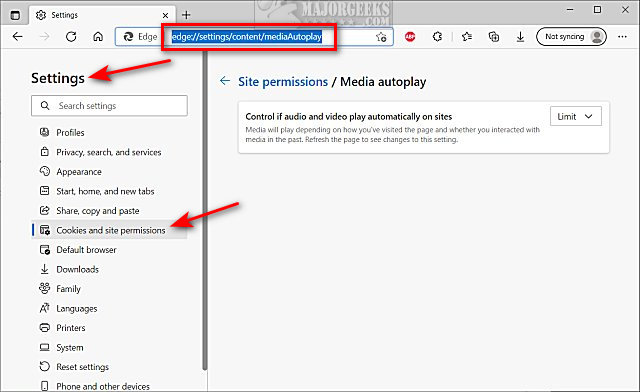Close the Settings tab

(x=165, y=16)
